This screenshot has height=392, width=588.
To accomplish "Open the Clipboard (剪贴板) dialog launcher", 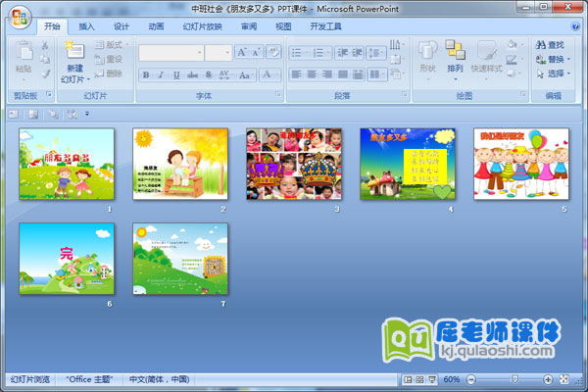I will click(48, 96).
